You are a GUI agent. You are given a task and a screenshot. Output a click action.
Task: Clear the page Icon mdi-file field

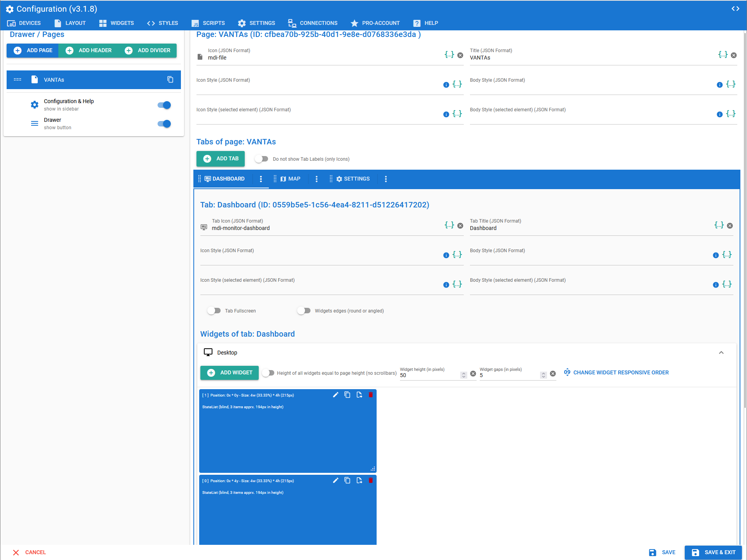pyautogui.click(x=460, y=55)
